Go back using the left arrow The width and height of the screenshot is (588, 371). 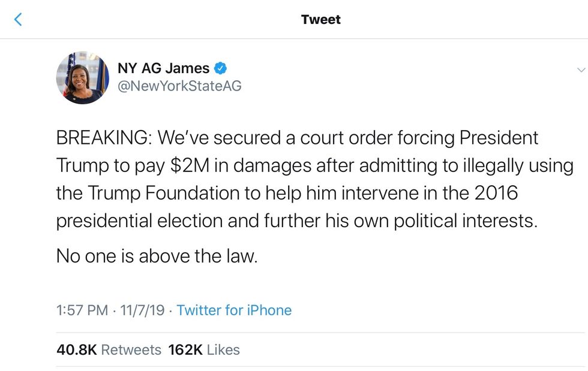[18, 20]
